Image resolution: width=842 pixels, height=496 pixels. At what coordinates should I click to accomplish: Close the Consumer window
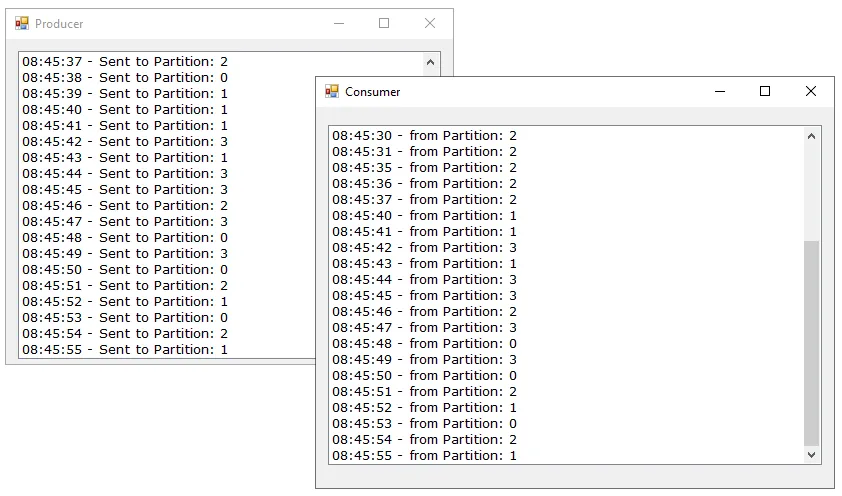point(811,91)
